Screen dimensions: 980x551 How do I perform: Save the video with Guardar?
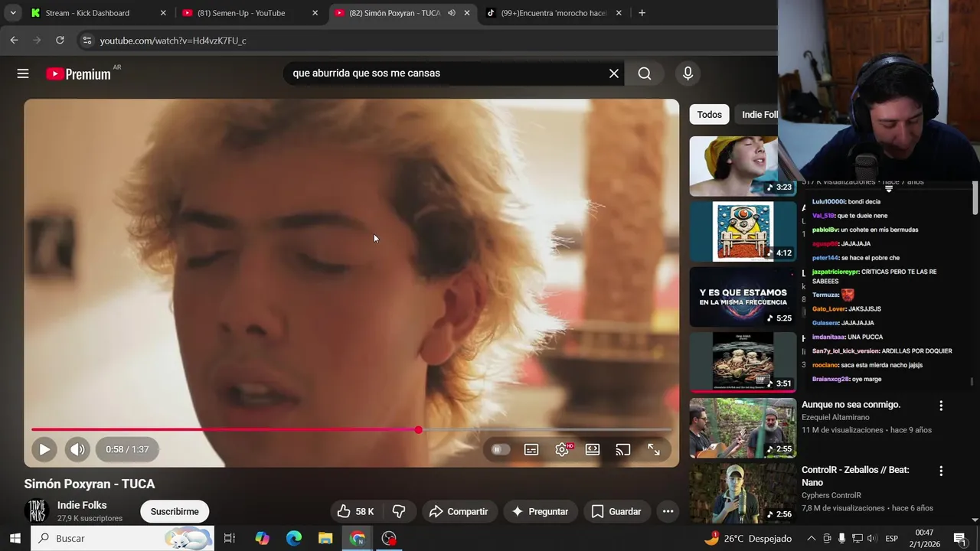616,511
